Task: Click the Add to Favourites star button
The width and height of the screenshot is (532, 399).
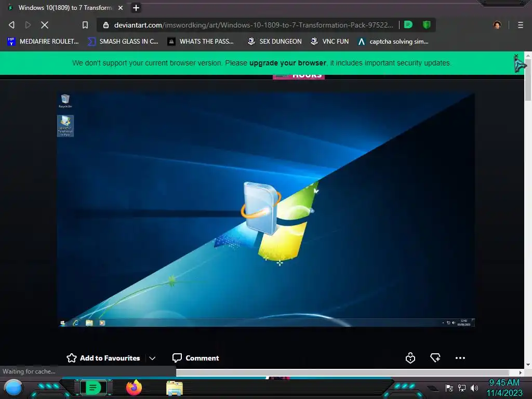Action: point(103,358)
